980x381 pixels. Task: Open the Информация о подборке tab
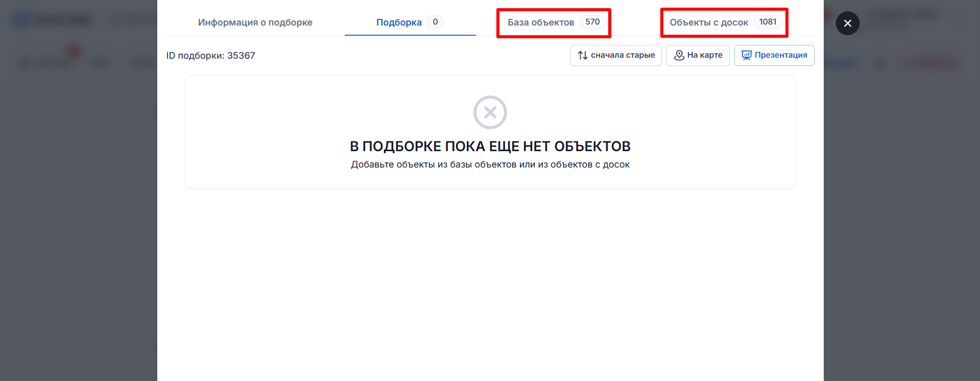tap(255, 22)
